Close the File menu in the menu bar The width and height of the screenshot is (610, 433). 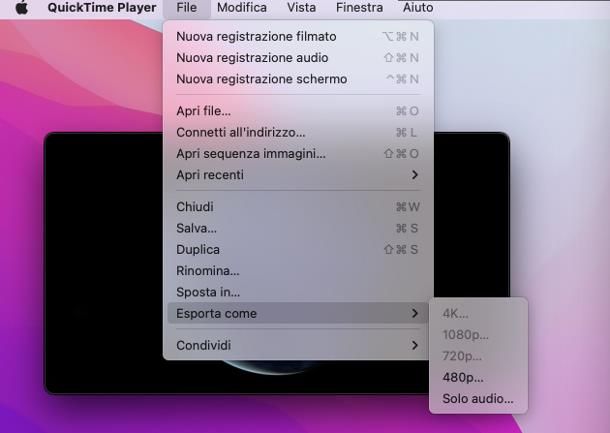pos(186,7)
